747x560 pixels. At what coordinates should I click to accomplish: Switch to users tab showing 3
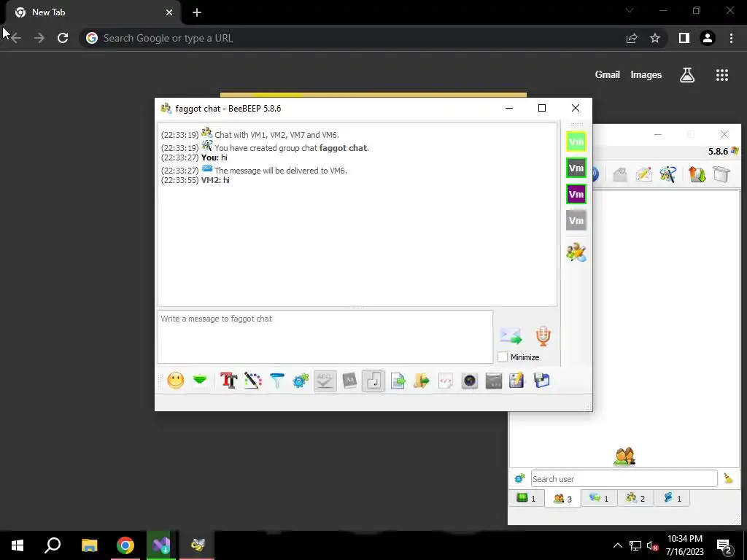[562, 499]
